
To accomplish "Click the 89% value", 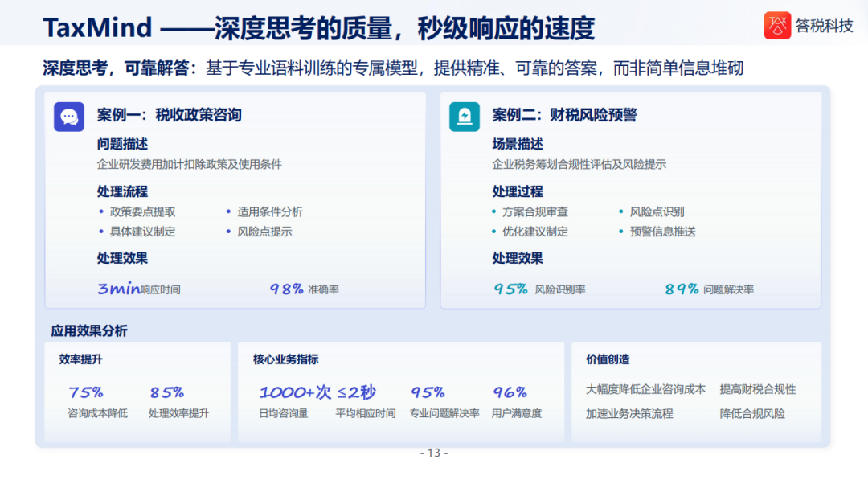I will pyautogui.click(x=682, y=289).
